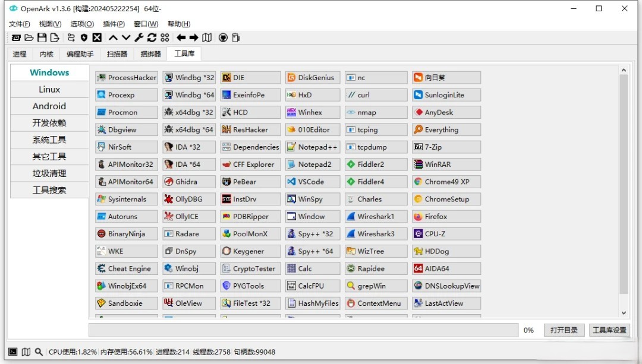
Task: Click the floppy disk save toolbar icon
Action: click(x=42, y=37)
